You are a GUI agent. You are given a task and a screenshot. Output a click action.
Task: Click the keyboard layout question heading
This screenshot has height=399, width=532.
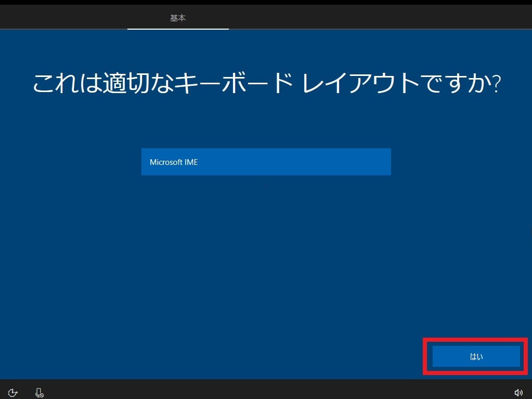click(267, 83)
